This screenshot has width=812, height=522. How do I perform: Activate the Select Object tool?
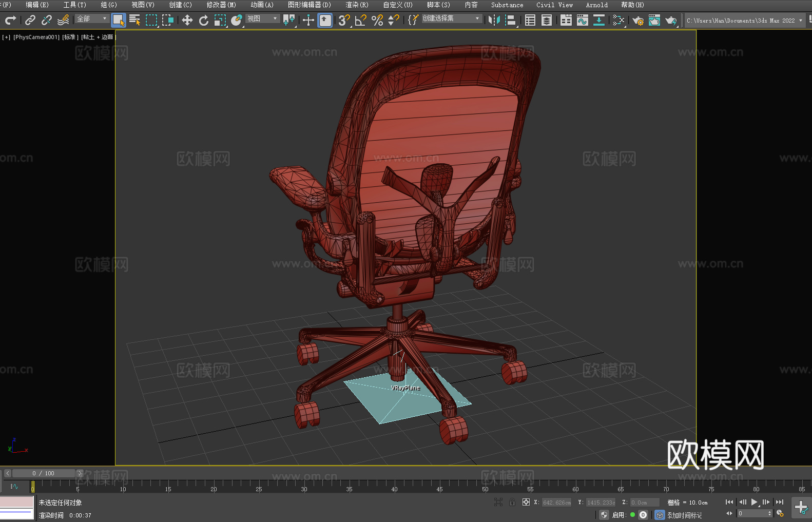(x=119, y=20)
